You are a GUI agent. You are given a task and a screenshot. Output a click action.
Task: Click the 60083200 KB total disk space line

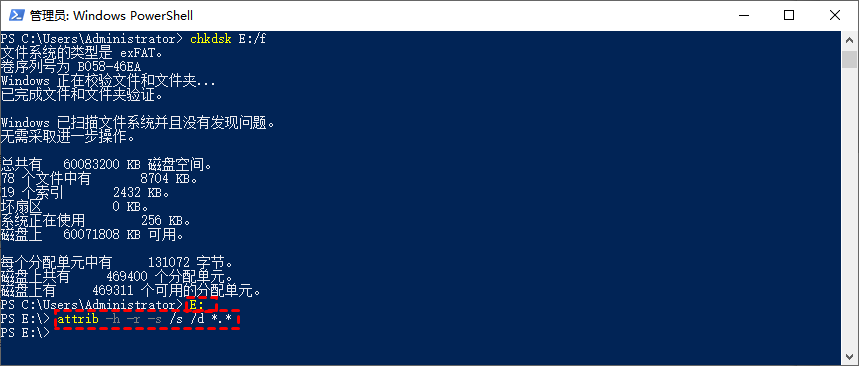[106, 163]
